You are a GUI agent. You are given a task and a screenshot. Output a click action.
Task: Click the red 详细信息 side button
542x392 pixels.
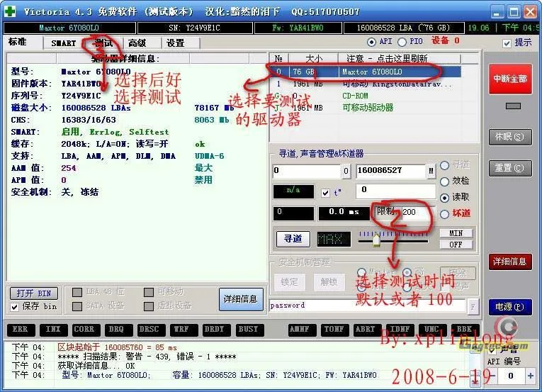(510, 262)
